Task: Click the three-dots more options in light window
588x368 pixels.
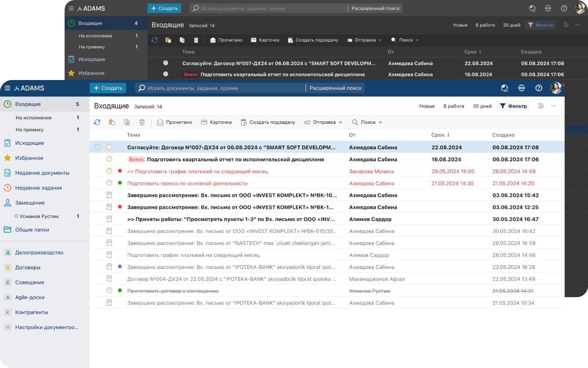Action: point(553,106)
